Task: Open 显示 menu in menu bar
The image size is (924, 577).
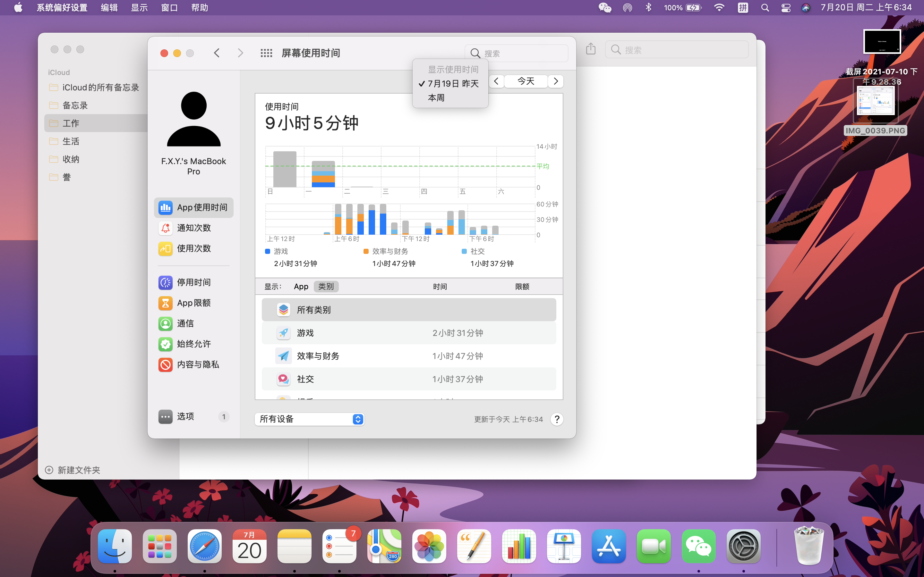Action: click(139, 8)
